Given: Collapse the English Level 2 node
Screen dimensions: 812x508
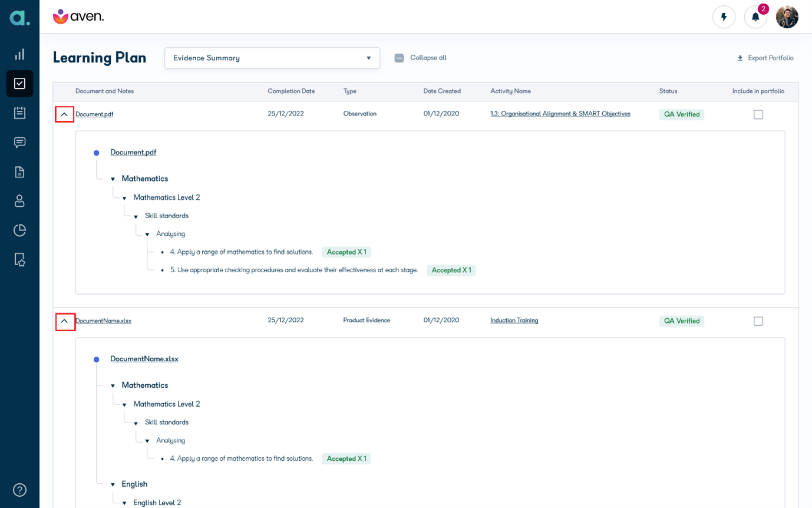Looking at the screenshot, I should [124, 503].
